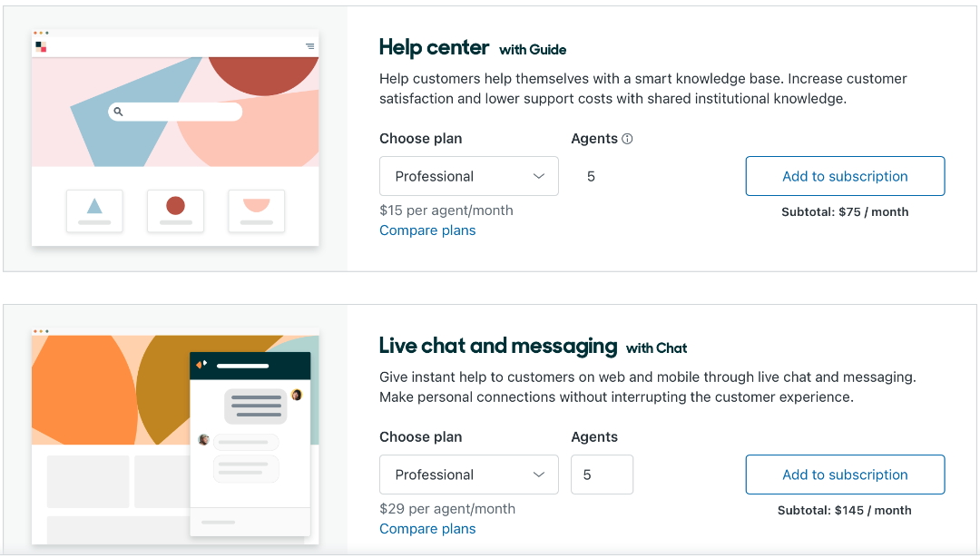Open the Help center Choose plan dropdown
980x558 pixels.
(468, 176)
